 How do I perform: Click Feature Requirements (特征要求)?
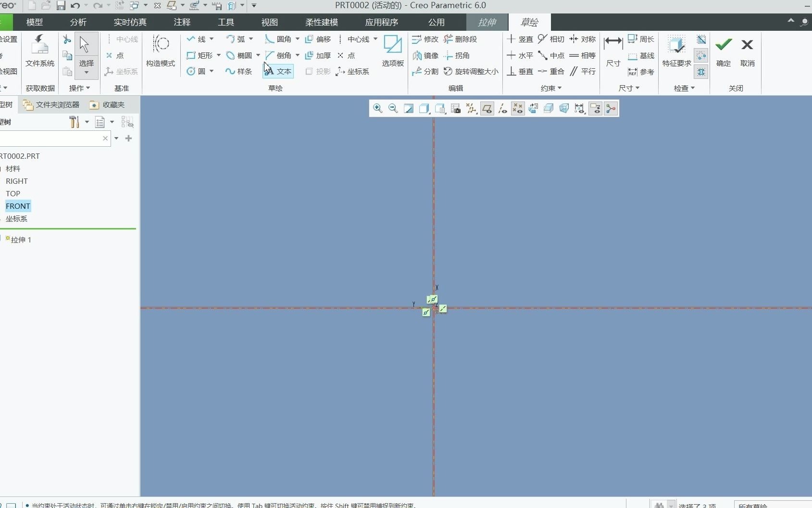pos(676,51)
